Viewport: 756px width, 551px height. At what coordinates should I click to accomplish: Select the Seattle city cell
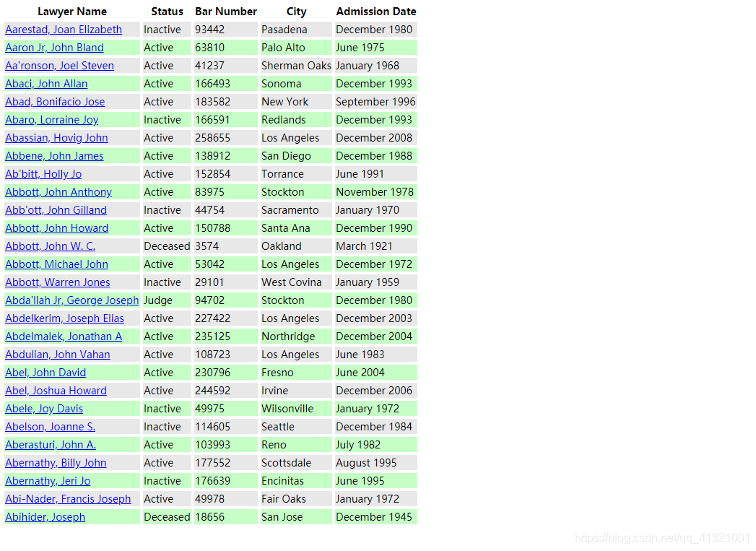pyautogui.click(x=296, y=427)
